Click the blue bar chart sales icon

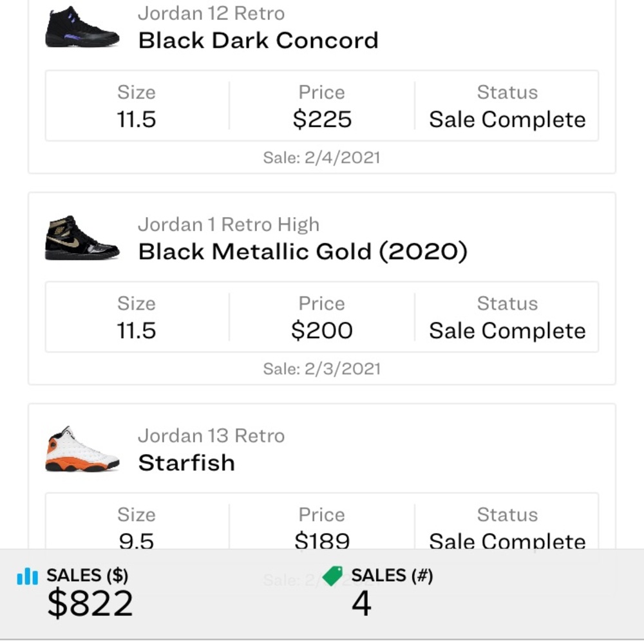pos(28,576)
